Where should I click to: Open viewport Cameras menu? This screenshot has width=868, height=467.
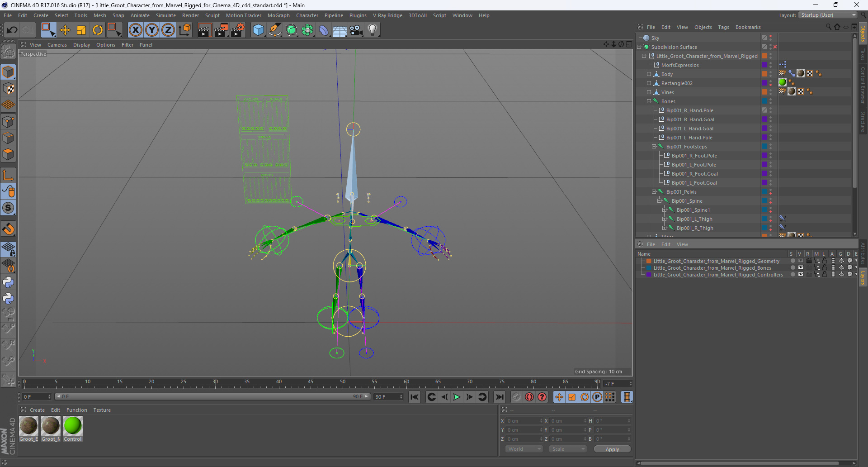click(57, 45)
